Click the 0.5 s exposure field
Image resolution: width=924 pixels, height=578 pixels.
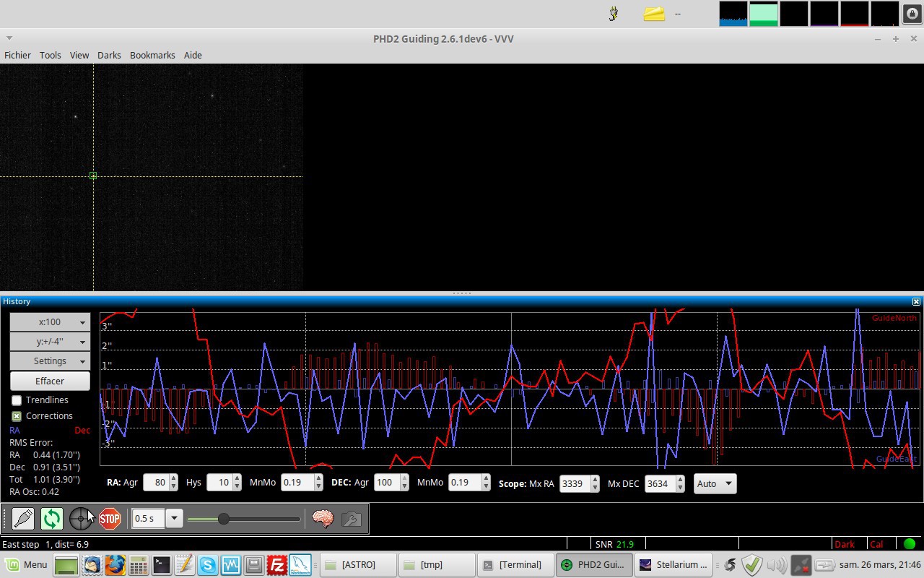(x=149, y=518)
